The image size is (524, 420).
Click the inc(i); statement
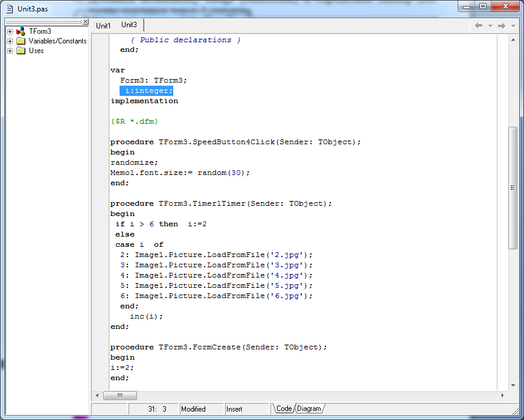pyautogui.click(x=146, y=316)
